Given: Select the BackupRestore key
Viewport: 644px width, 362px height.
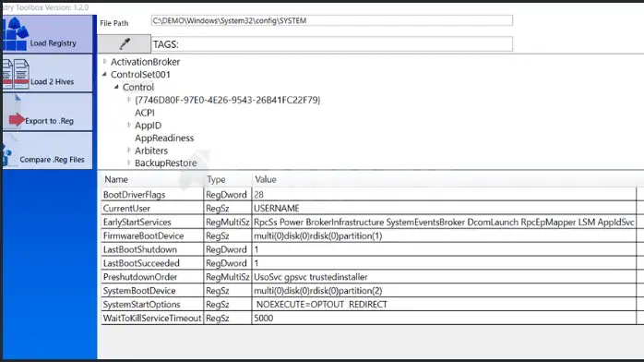Looking at the screenshot, I should point(166,163).
